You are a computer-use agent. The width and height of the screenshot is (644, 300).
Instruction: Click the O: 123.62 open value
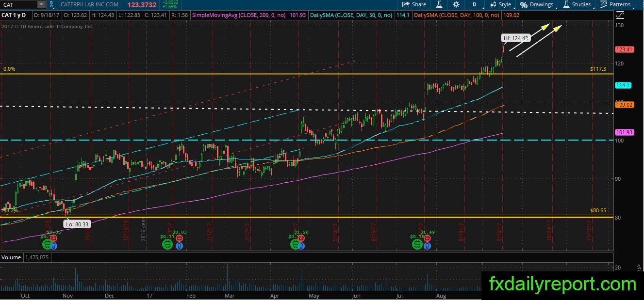76,15
